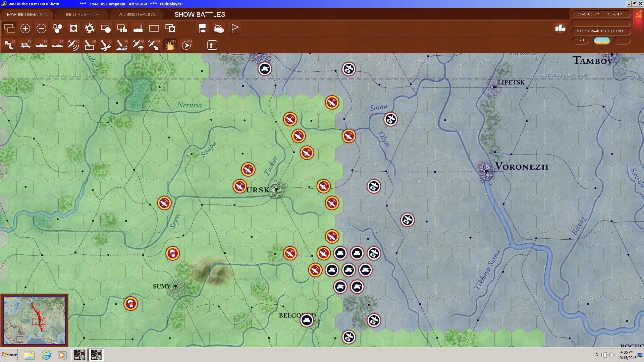Click the F12 end turn icon

186,45
